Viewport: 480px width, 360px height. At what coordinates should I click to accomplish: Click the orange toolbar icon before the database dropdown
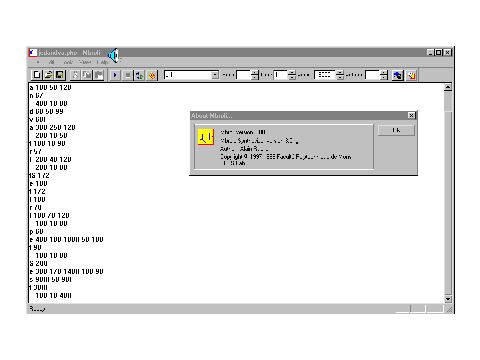[x=152, y=75]
